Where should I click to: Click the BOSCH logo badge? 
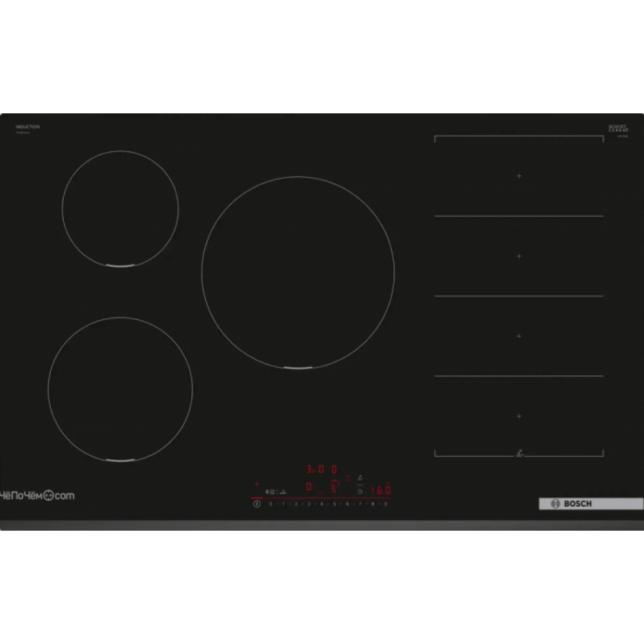point(591,504)
